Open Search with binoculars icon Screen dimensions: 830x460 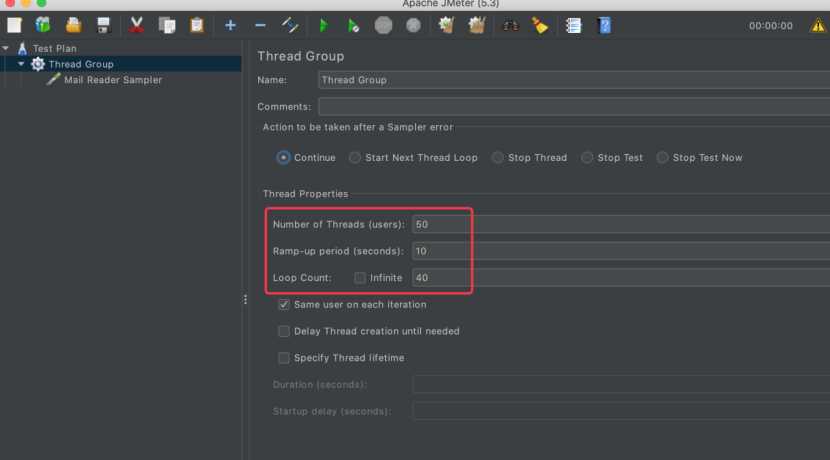coord(510,25)
